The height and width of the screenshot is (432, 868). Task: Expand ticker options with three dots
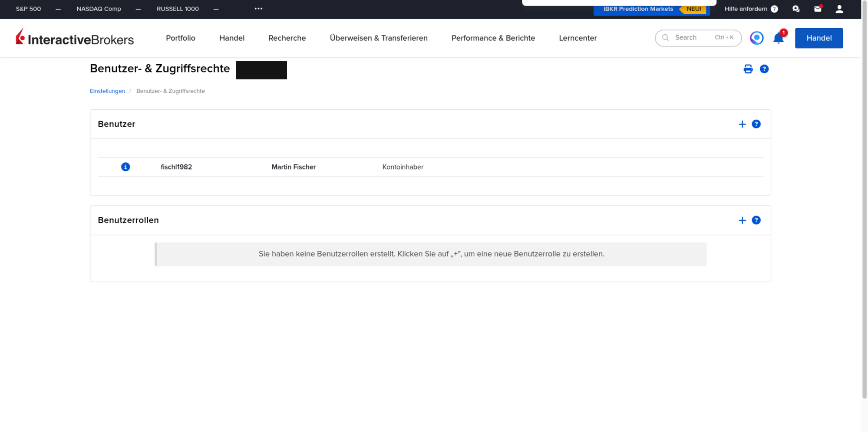[x=258, y=9]
